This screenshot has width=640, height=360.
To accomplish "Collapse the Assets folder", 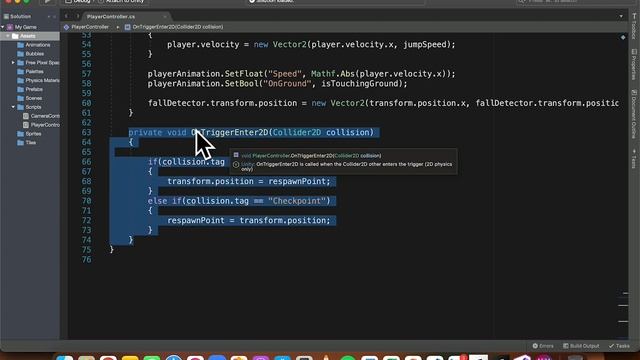I will (x=8, y=36).
